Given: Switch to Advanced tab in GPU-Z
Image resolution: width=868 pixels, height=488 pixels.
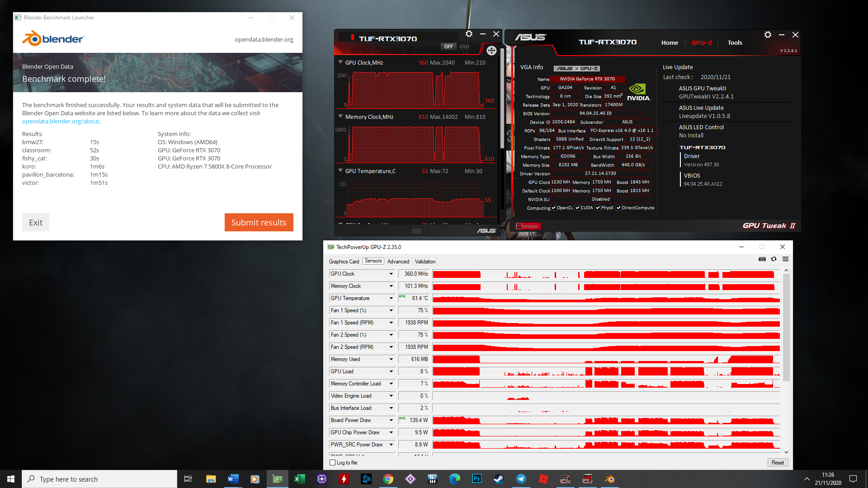Looking at the screenshot, I should click(x=398, y=262).
